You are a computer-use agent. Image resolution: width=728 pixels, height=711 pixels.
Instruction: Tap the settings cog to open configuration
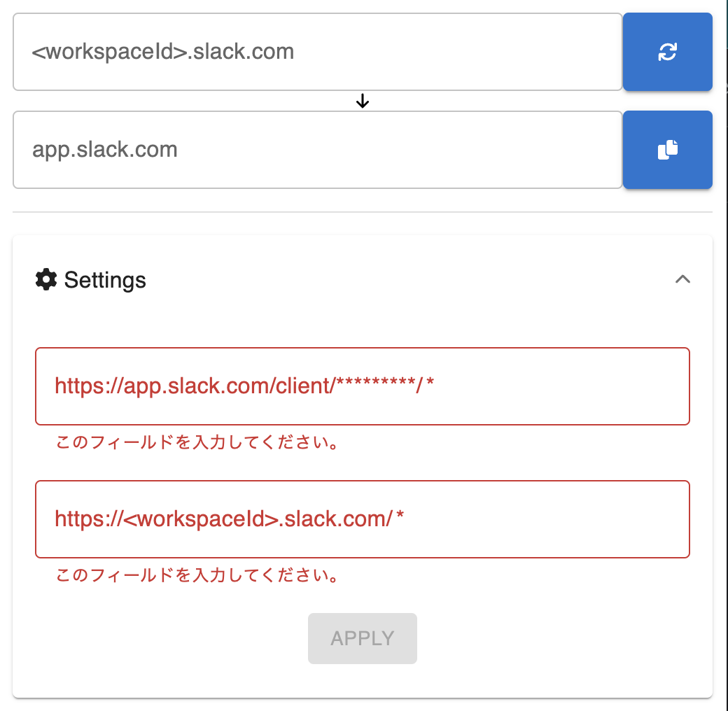[45, 279]
